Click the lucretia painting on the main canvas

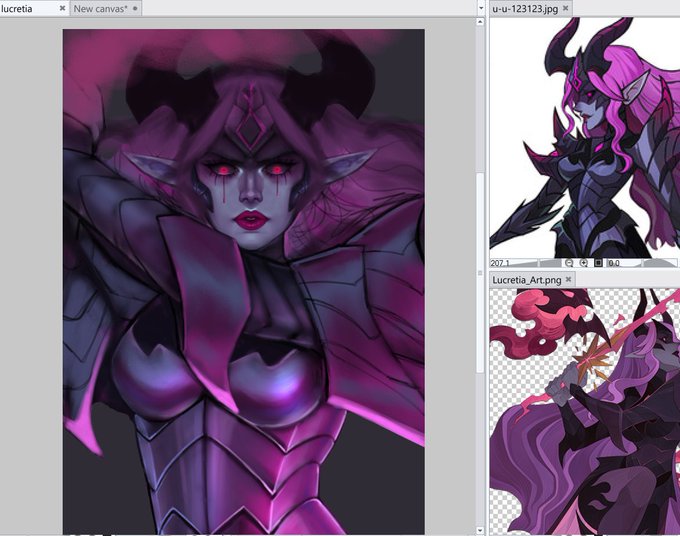pos(244,281)
